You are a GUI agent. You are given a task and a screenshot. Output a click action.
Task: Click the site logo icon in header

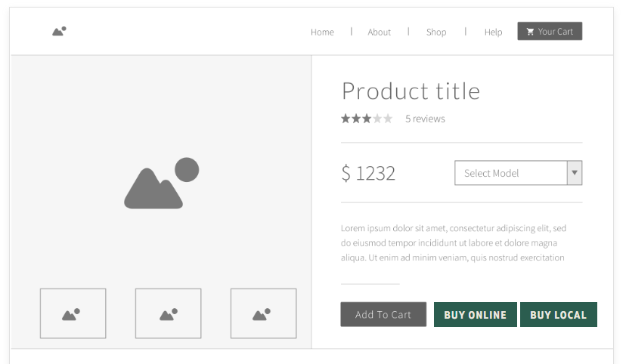[x=59, y=31]
